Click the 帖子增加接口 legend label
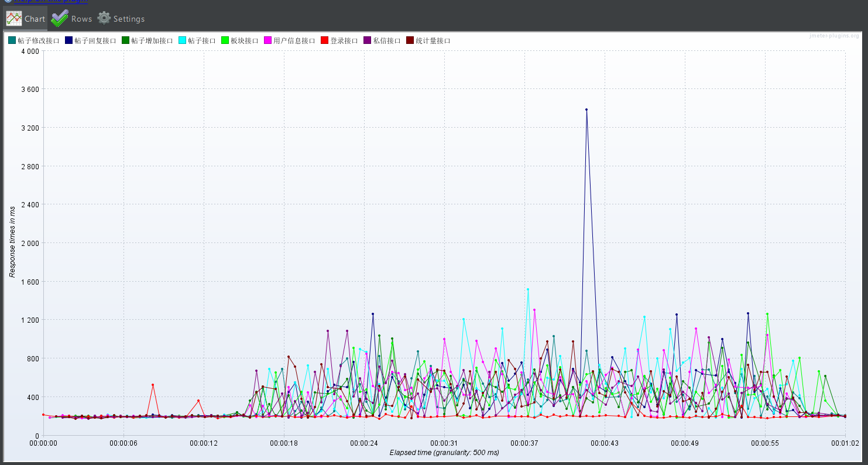This screenshot has width=868, height=465. point(152,41)
